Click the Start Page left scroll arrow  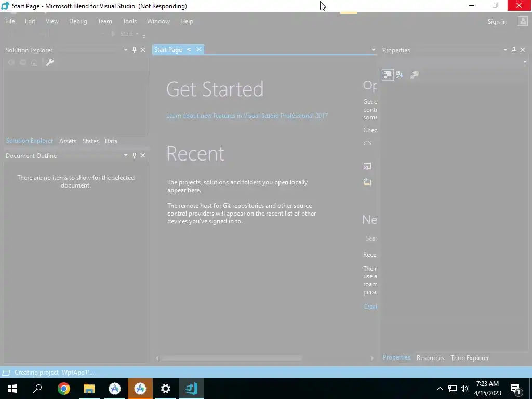click(x=157, y=358)
